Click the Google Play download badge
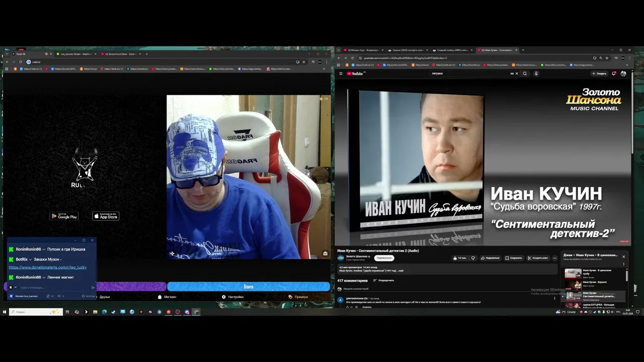 point(64,216)
